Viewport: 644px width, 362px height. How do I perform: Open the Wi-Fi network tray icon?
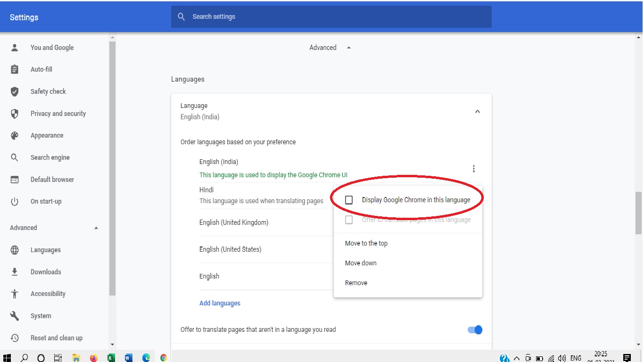551,358
